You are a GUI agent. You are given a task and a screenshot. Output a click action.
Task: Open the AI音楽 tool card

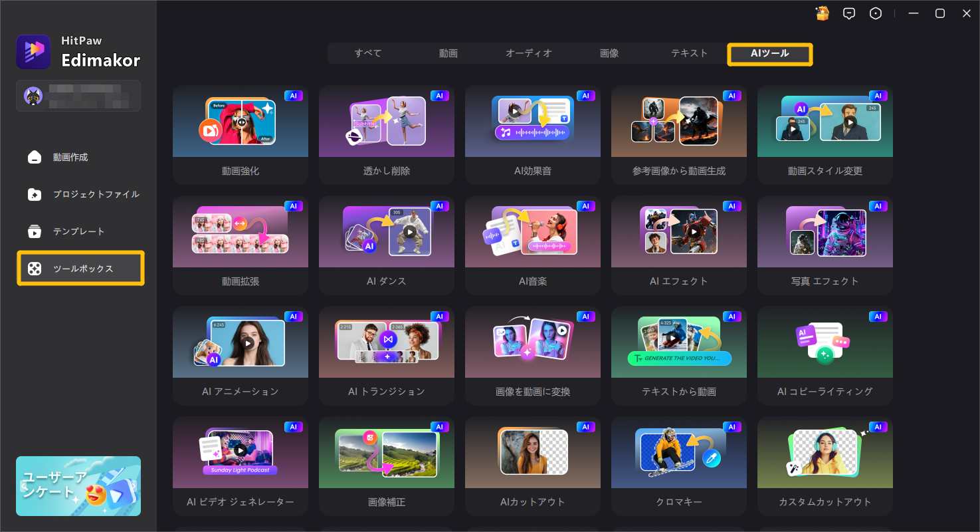533,245
